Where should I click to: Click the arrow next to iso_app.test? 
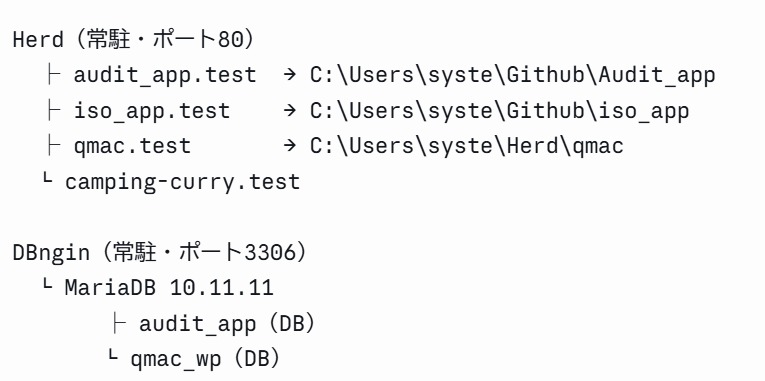tap(290, 110)
